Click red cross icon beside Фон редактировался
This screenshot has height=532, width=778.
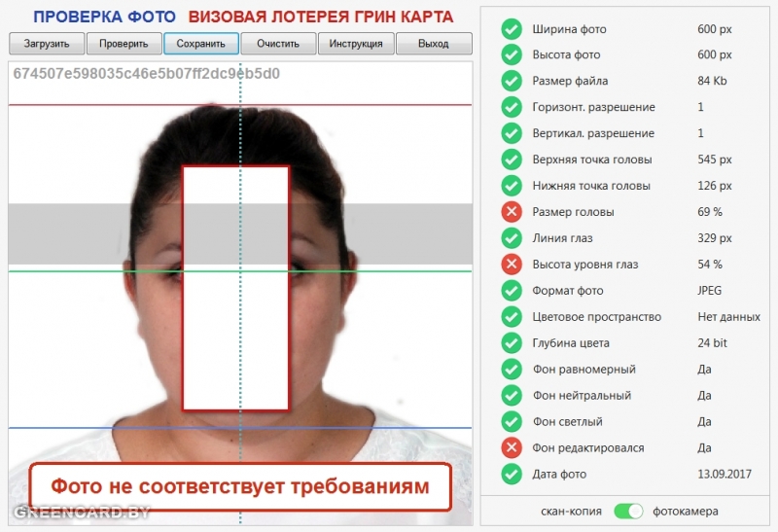click(512, 448)
